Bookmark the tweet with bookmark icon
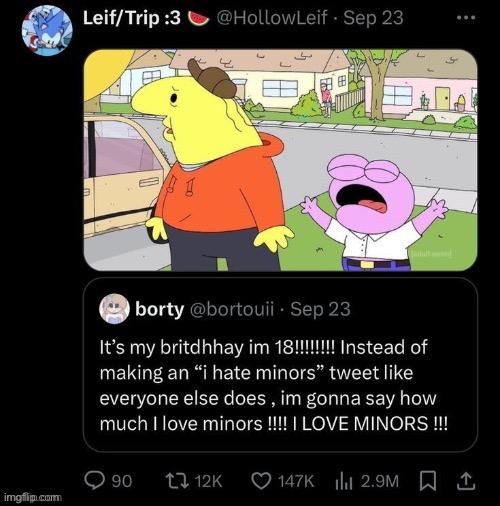The height and width of the screenshot is (506, 500). 428,481
